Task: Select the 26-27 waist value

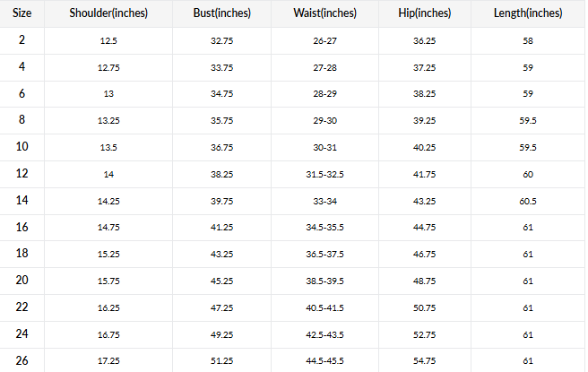Action: (323, 41)
